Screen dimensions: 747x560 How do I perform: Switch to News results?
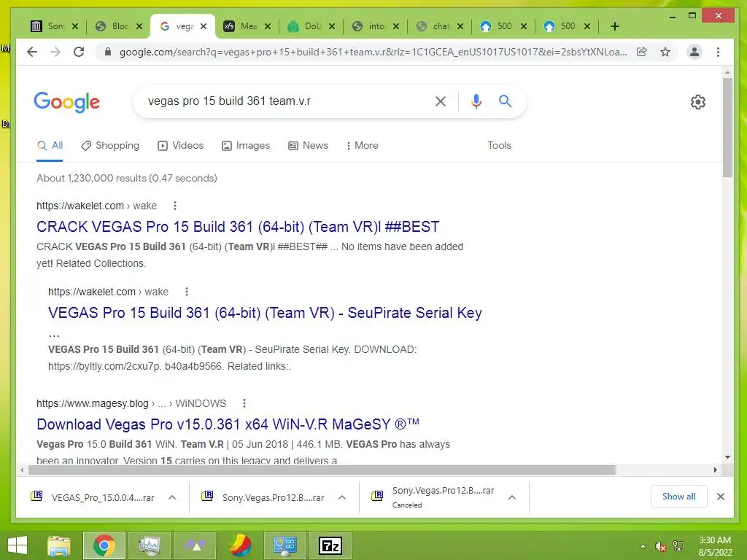pos(309,145)
